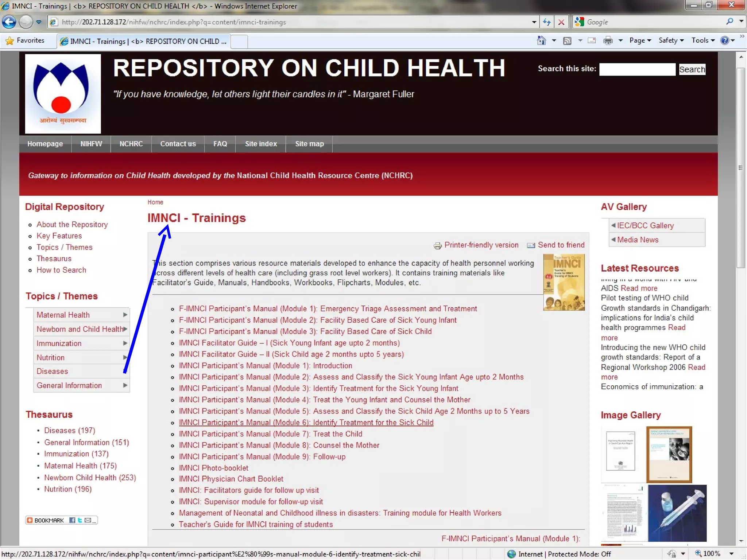Image resolution: width=747 pixels, height=560 pixels.
Task: Open the Safety menu dropdown
Action: coord(671,40)
